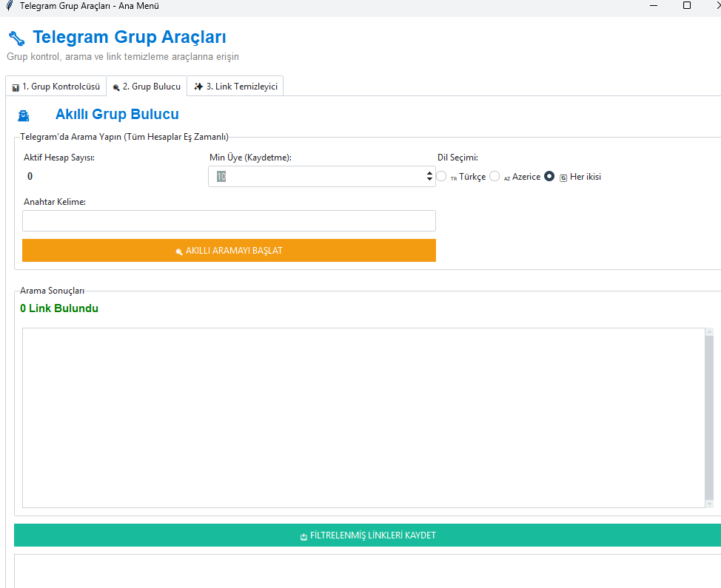Click inside the Min Üye number field
Viewport: 721px width, 588px height.
pos(318,177)
